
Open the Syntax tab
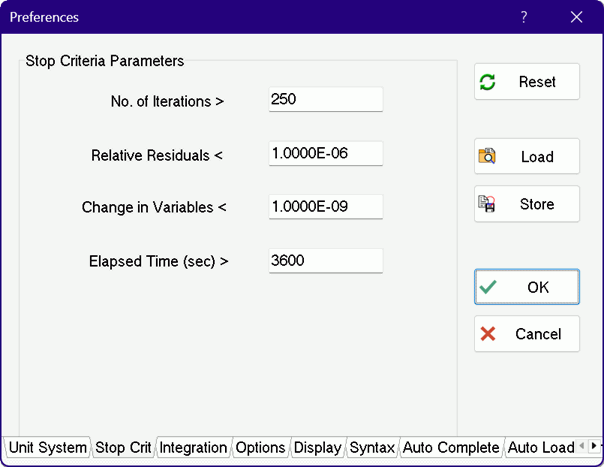click(x=371, y=448)
